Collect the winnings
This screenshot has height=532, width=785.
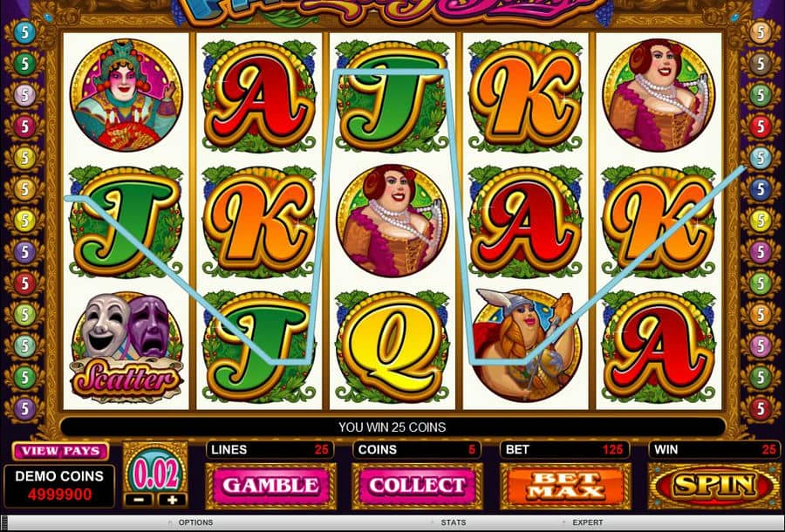[x=418, y=485]
